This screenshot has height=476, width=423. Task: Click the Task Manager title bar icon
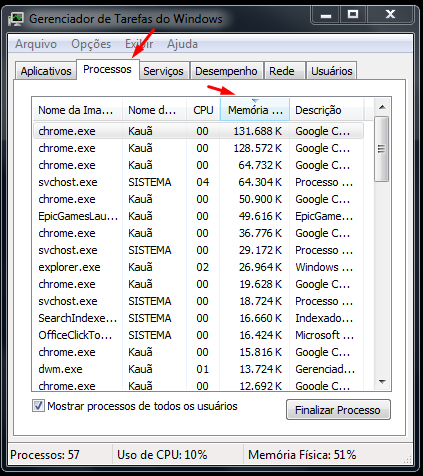tap(16, 19)
